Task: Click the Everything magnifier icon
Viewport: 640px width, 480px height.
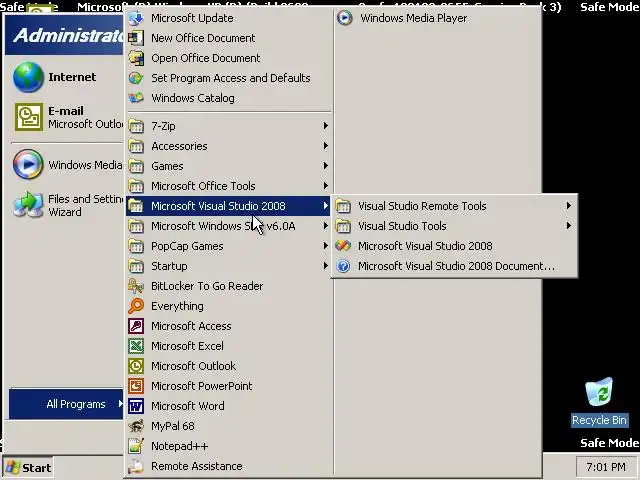Action: (x=136, y=306)
